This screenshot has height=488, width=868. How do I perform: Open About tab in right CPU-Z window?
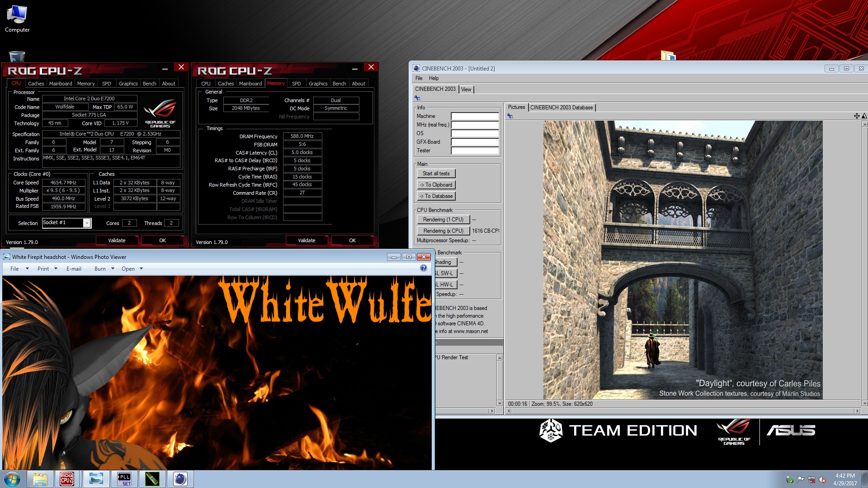[x=359, y=84]
